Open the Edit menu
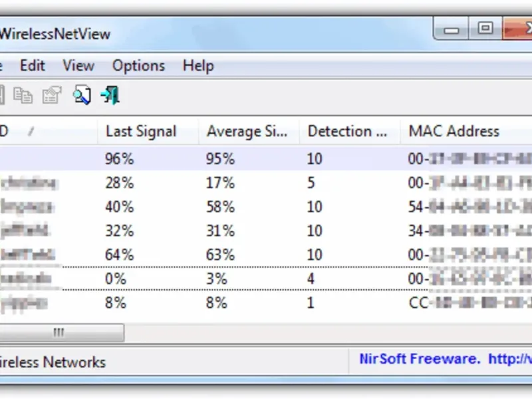Viewport: 532px width, 399px height. [x=33, y=66]
